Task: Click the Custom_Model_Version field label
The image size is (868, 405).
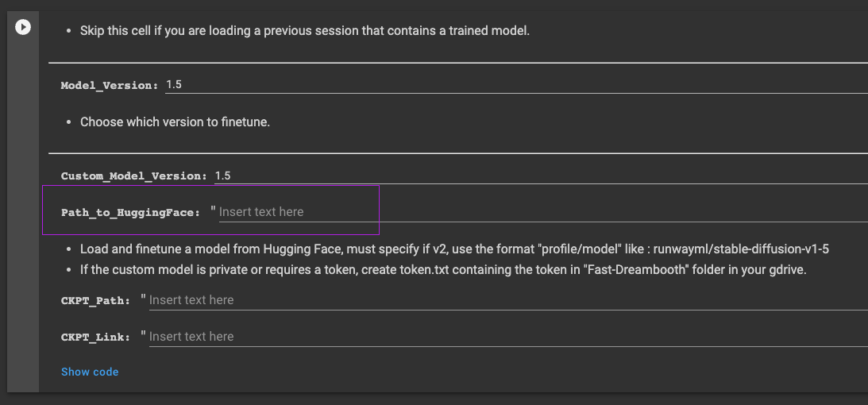Action: pyautogui.click(x=133, y=175)
